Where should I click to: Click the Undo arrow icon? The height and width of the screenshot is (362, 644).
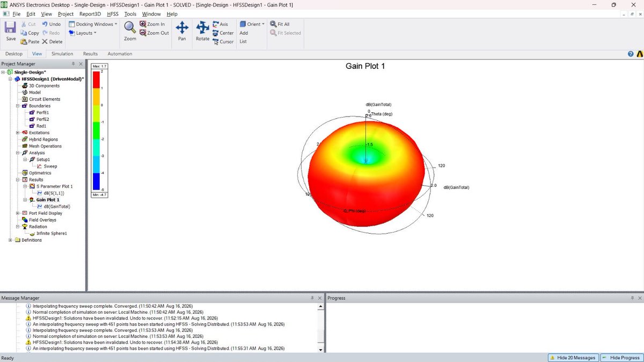point(45,24)
